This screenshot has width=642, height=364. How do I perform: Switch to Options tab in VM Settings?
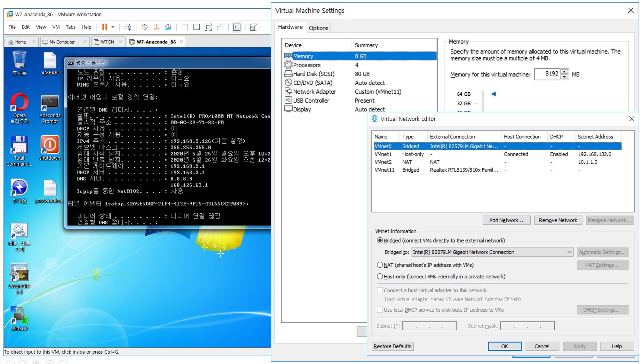(x=318, y=28)
